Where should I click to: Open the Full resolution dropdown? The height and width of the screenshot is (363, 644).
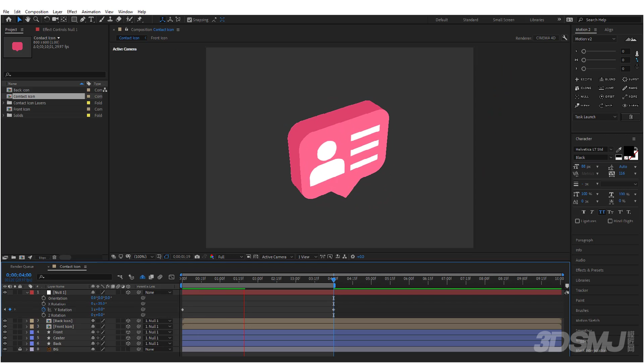[230, 257]
